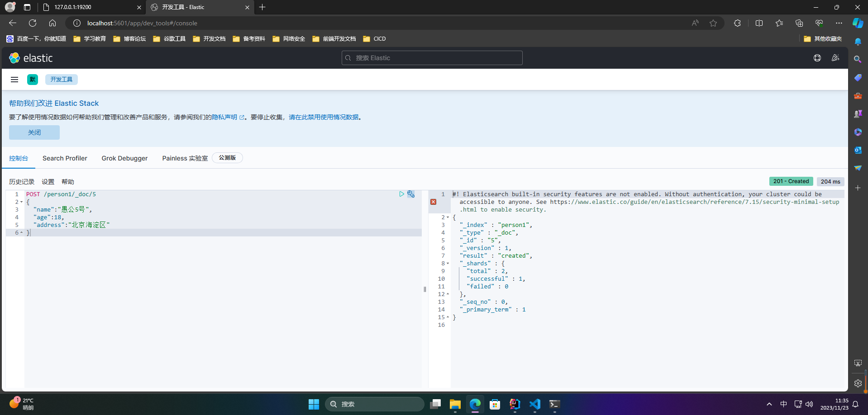Go back in browser history

tap(13, 23)
